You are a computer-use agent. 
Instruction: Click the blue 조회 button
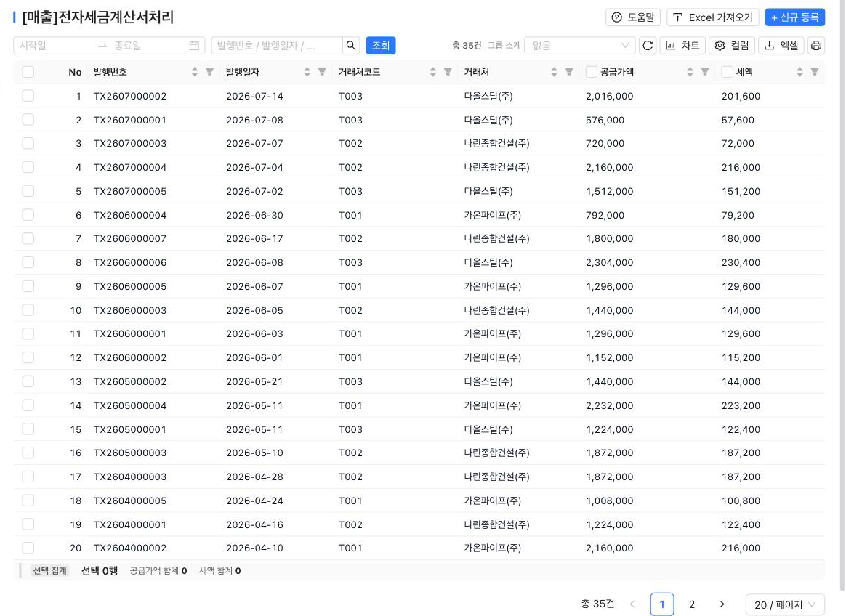[380, 46]
